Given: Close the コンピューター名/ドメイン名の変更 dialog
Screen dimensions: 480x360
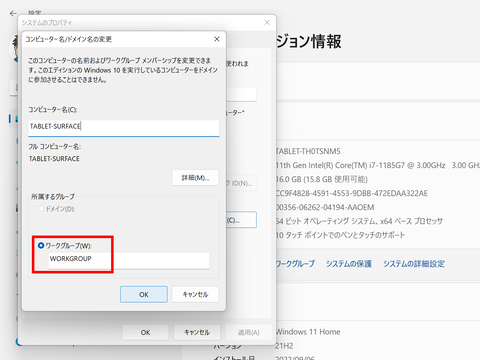Looking at the screenshot, I should click(217, 39).
